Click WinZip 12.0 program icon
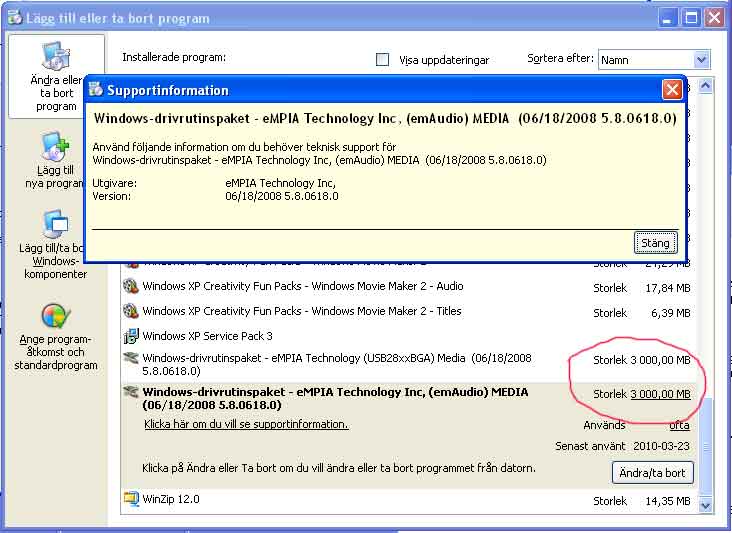The height and width of the screenshot is (533, 732). click(131, 499)
